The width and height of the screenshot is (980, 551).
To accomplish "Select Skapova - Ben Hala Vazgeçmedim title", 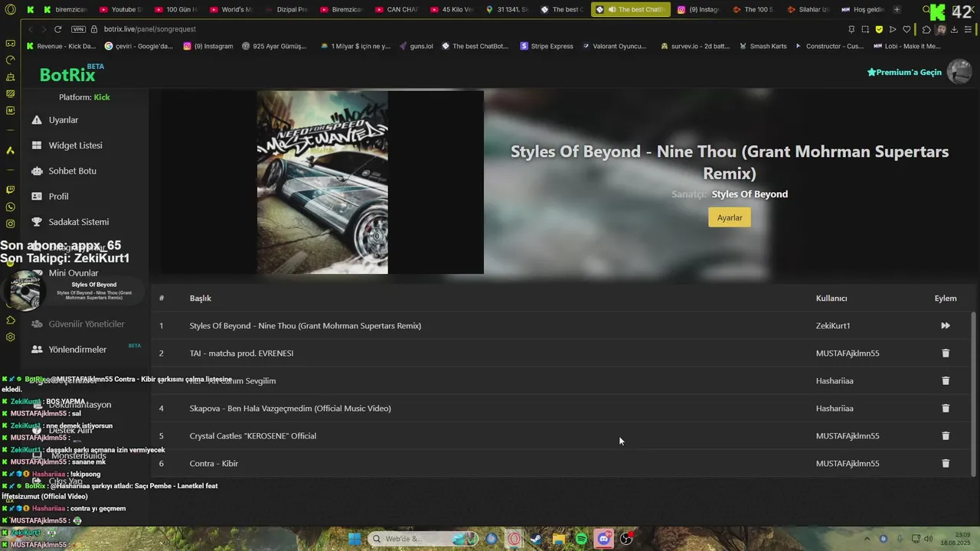I will coord(290,409).
